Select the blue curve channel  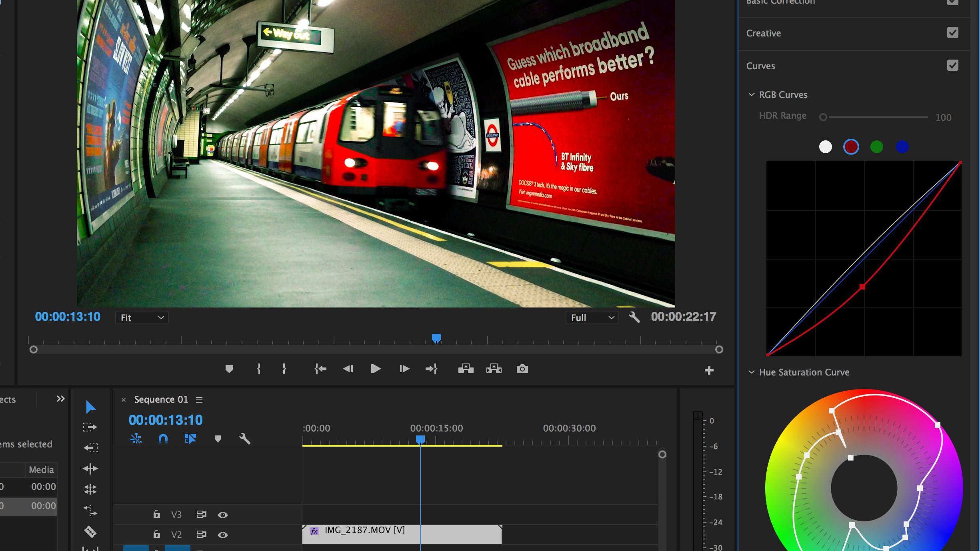pyautogui.click(x=902, y=147)
